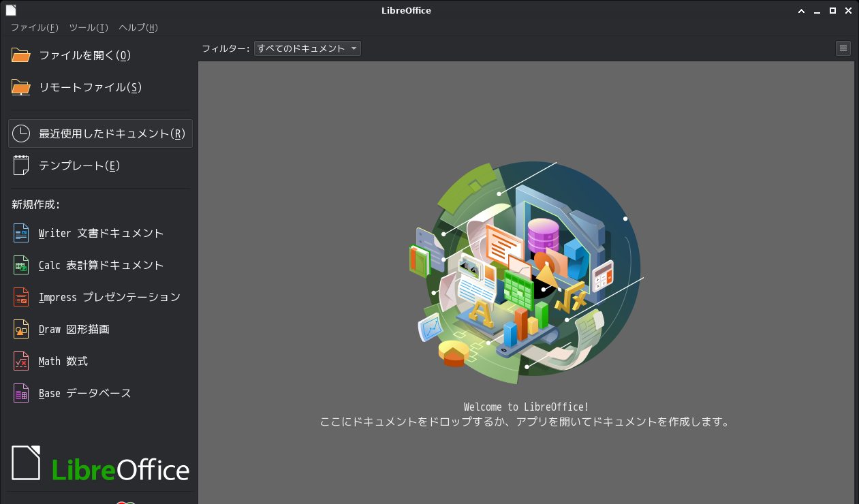Screen dimensions: 859x504
Task: Create a new Writer 文書ドキュメント
Action: click(101, 233)
